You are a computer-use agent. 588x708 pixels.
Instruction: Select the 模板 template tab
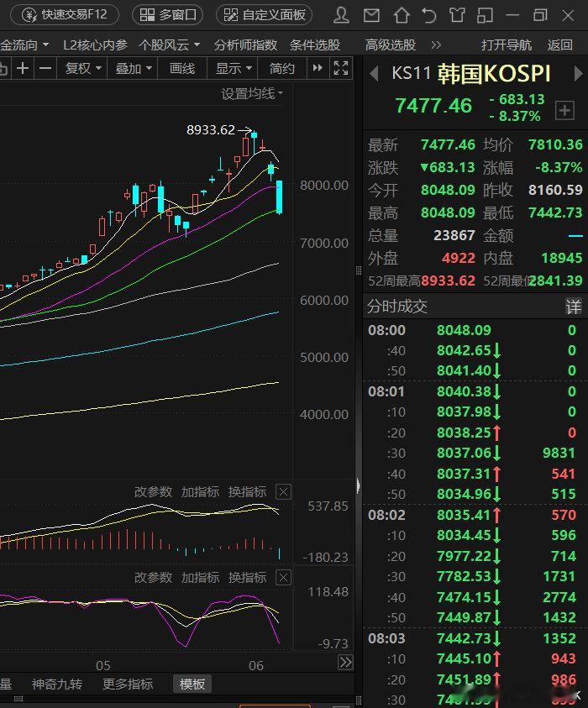coord(192,684)
